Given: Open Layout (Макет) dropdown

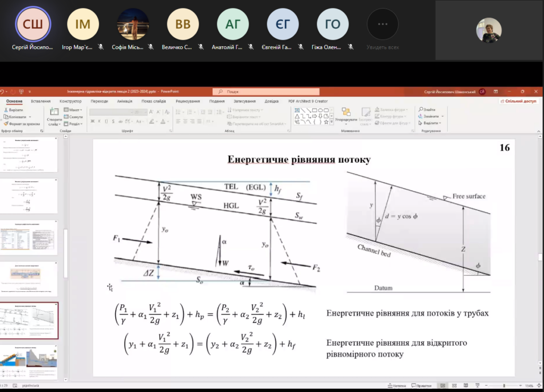Looking at the screenshot, I should coord(73,110).
